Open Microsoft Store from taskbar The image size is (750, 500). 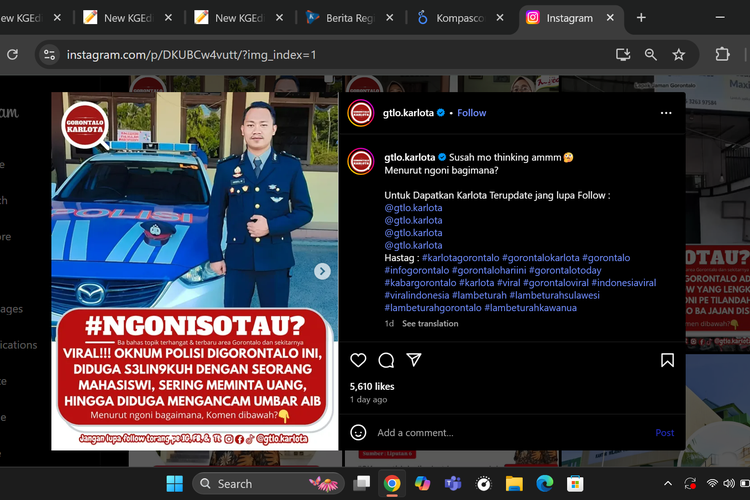click(575, 484)
